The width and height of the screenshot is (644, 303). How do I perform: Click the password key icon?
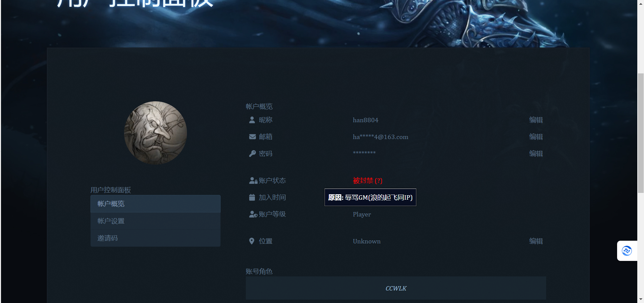pos(252,154)
